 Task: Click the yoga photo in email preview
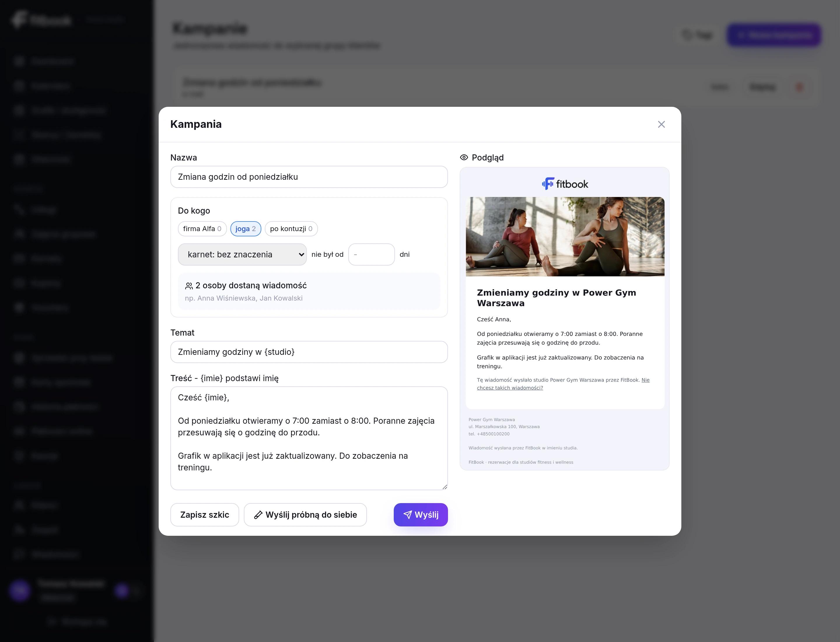click(565, 237)
